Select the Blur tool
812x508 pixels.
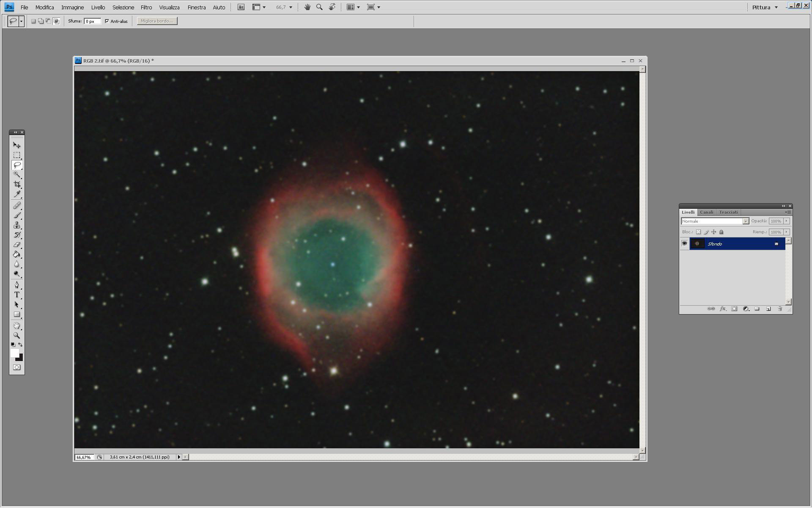click(x=17, y=264)
